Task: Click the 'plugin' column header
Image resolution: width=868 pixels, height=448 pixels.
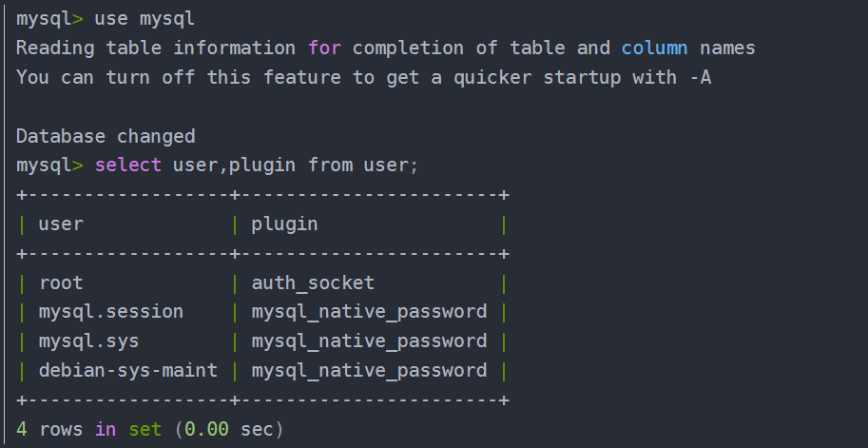Action: click(284, 224)
